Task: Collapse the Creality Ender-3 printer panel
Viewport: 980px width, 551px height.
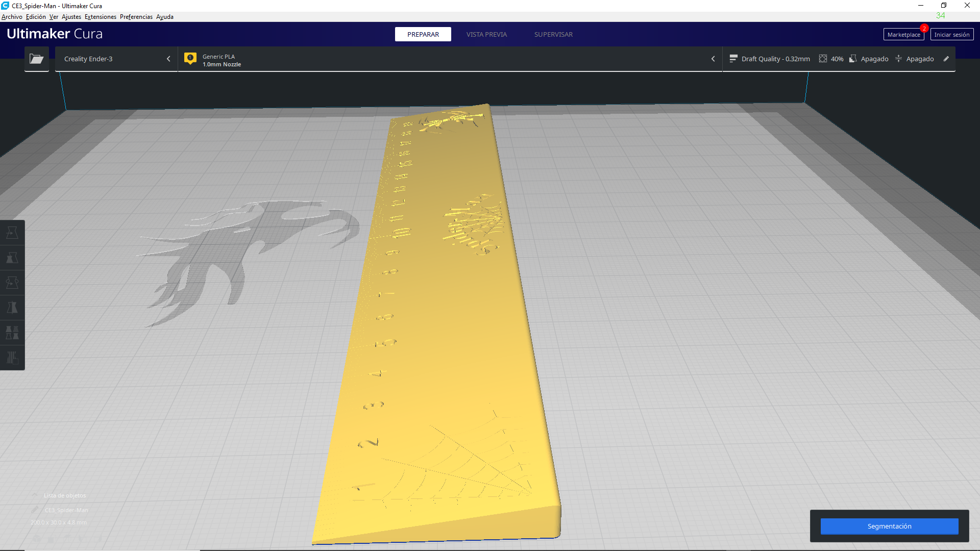Action: (x=168, y=59)
